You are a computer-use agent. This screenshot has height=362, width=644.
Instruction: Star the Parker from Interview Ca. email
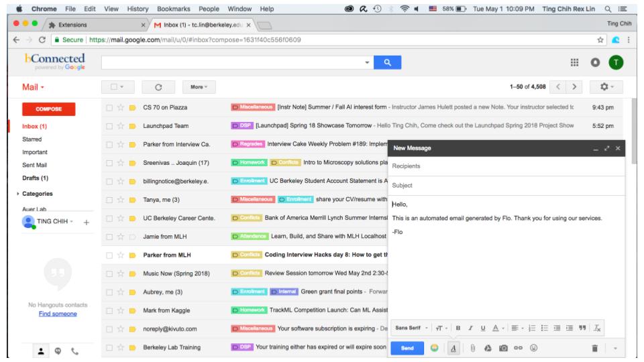pyautogui.click(x=120, y=145)
